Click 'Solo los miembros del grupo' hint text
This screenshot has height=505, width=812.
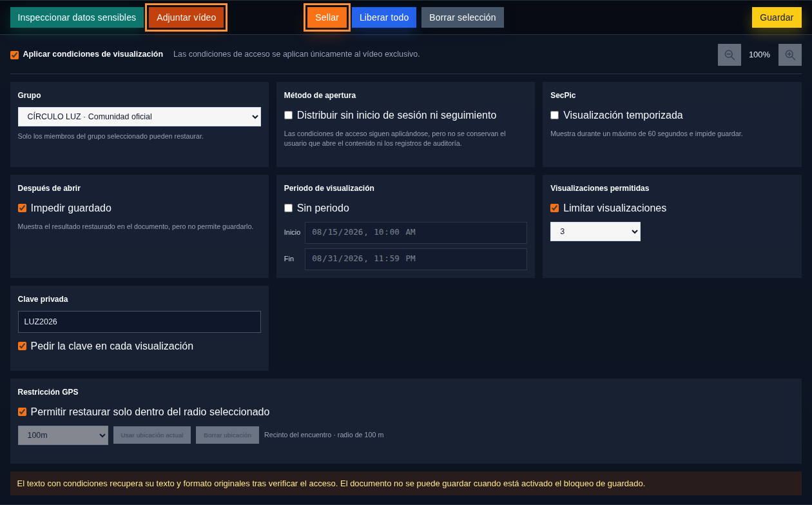pyautogui.click(x=110, y=136)
